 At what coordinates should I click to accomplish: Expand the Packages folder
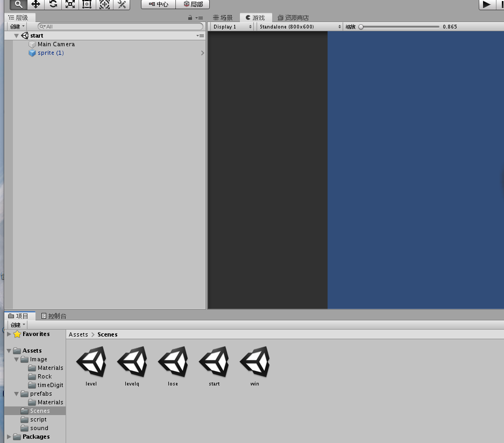[x=9, y=437]
